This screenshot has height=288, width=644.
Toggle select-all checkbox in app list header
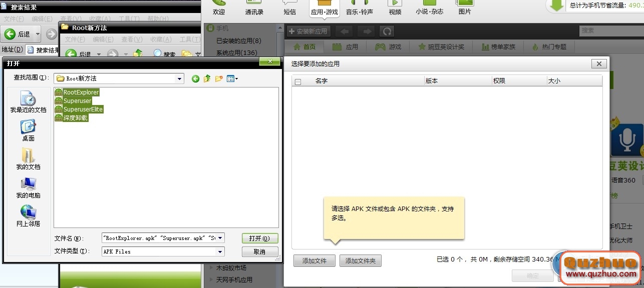click(x=298, y=81)
